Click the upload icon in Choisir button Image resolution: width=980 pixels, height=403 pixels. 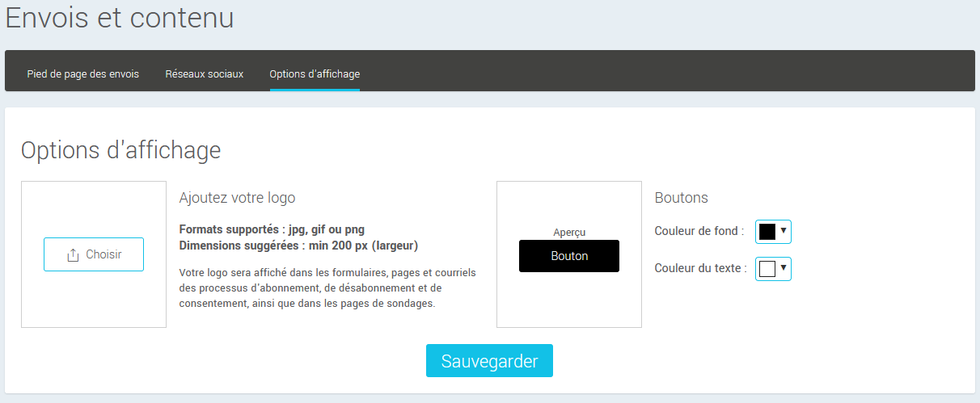[x=73, y=255]
